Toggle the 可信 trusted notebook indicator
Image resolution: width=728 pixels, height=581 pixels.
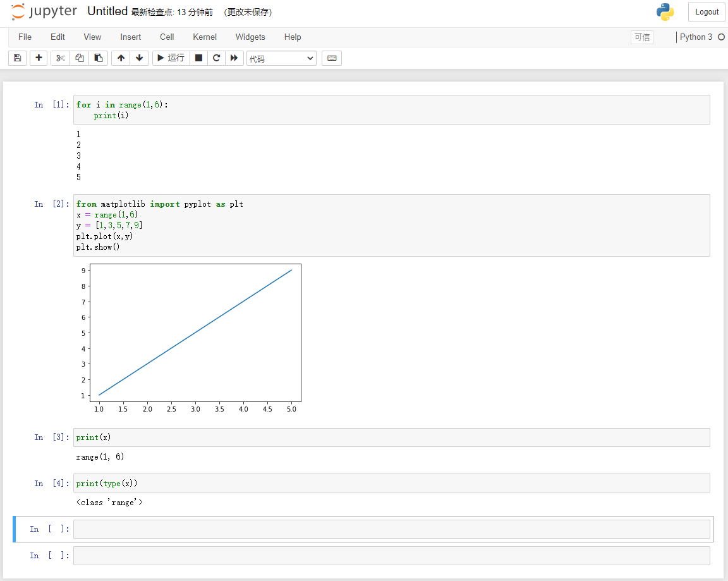[x=641, y=37]
